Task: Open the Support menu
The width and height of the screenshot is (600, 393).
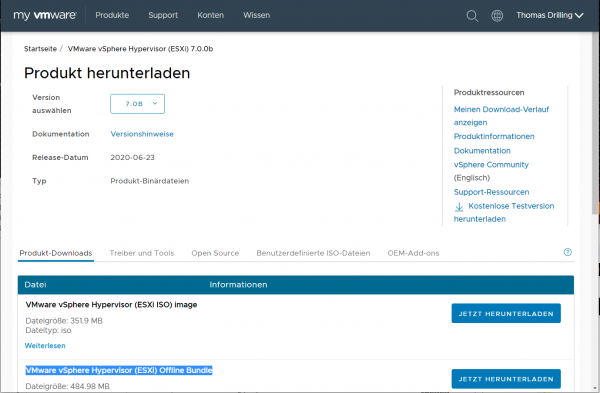Action: (x=163, y=15)
